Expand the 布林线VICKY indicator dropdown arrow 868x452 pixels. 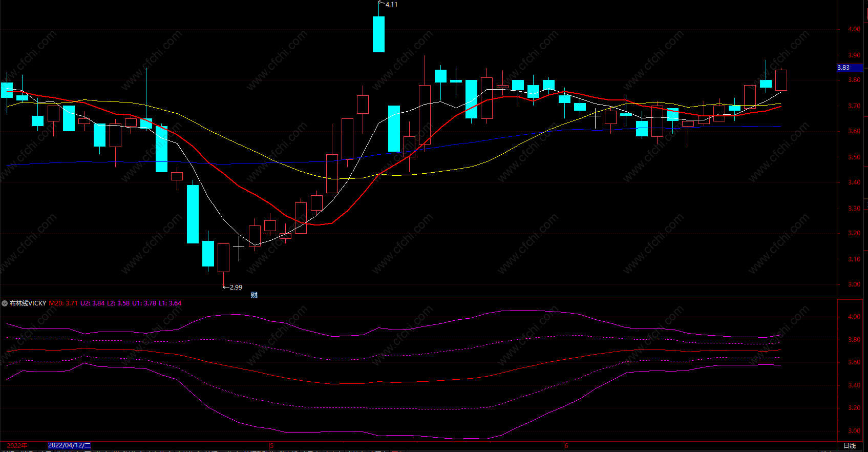(x=5, y=303)
